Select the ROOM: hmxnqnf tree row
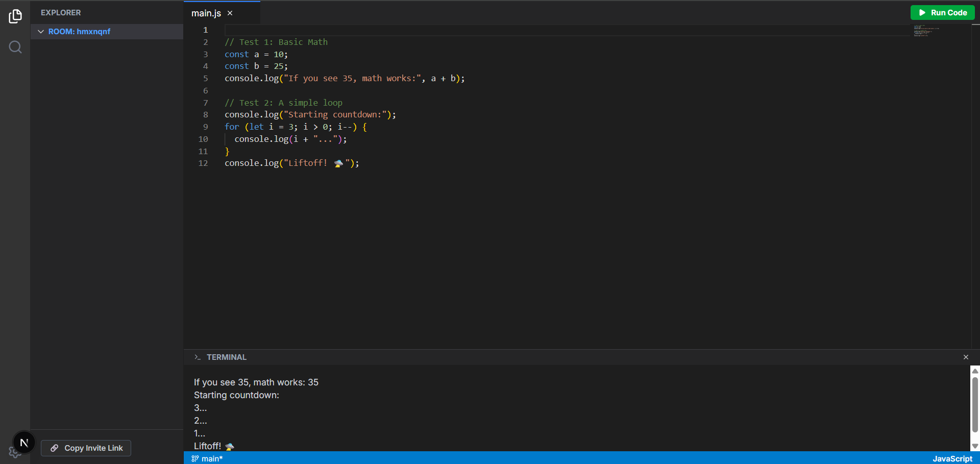The height and width of the screenshot is (464, 980). coord(107,32)
